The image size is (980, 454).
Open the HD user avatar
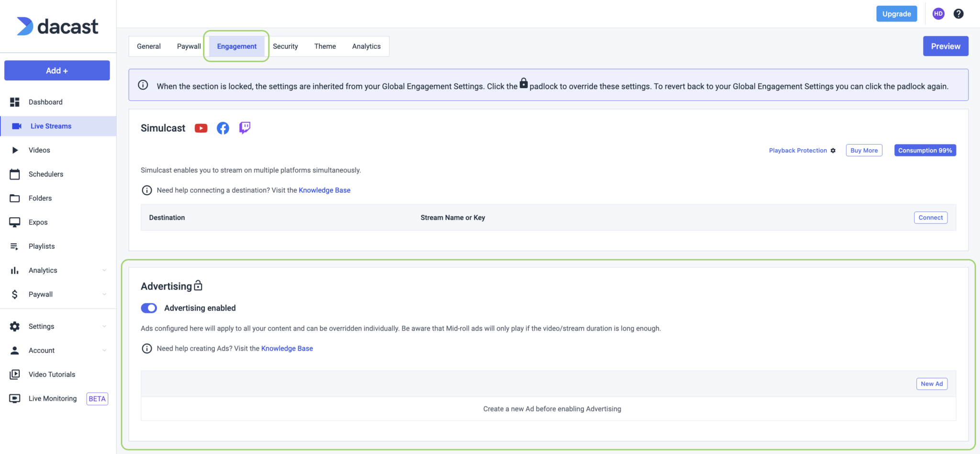pos(938,14)
